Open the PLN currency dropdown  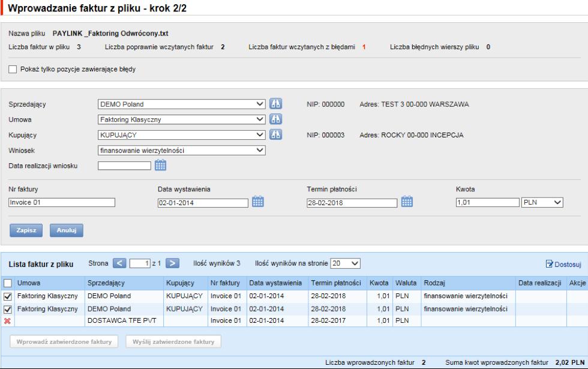point(542,203)
